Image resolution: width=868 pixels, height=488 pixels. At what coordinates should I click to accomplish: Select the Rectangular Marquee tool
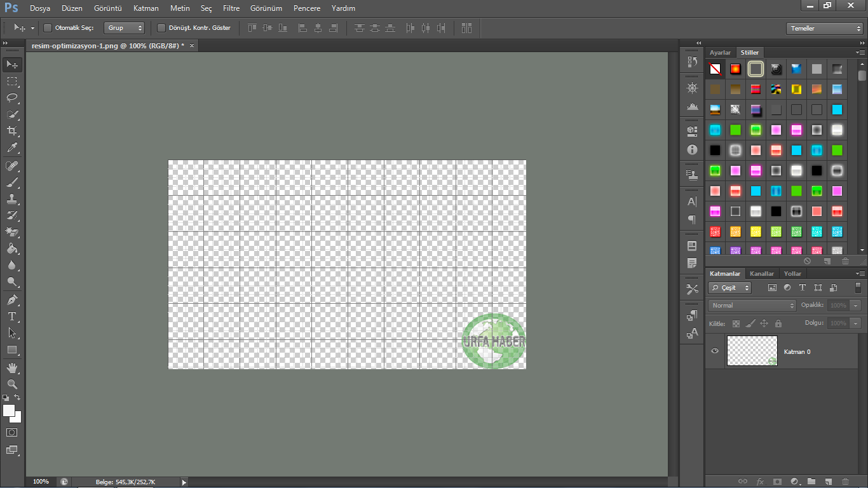point(12,81)
